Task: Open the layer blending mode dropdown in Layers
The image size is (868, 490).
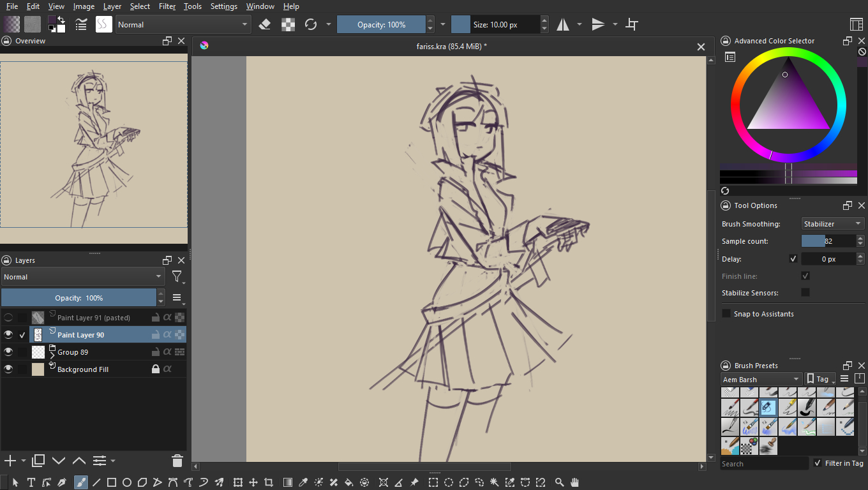Action: coord(82,277)
